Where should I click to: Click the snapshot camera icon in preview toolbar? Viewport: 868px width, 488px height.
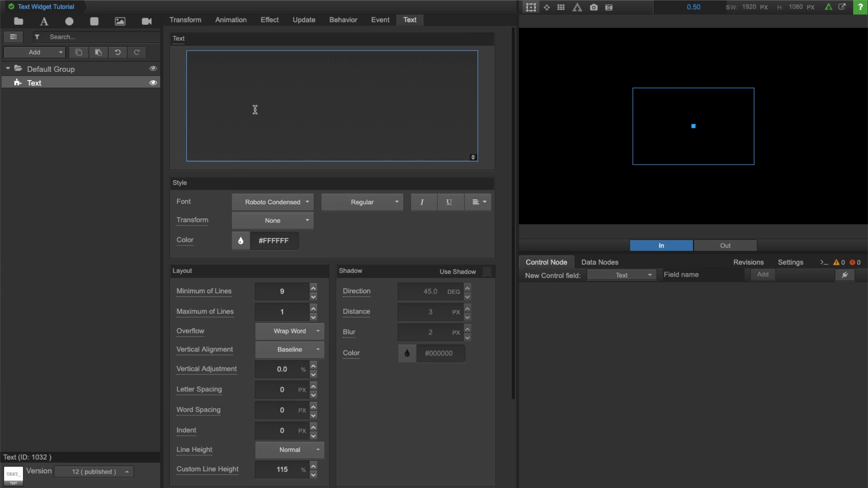click(x=594, y=7)
